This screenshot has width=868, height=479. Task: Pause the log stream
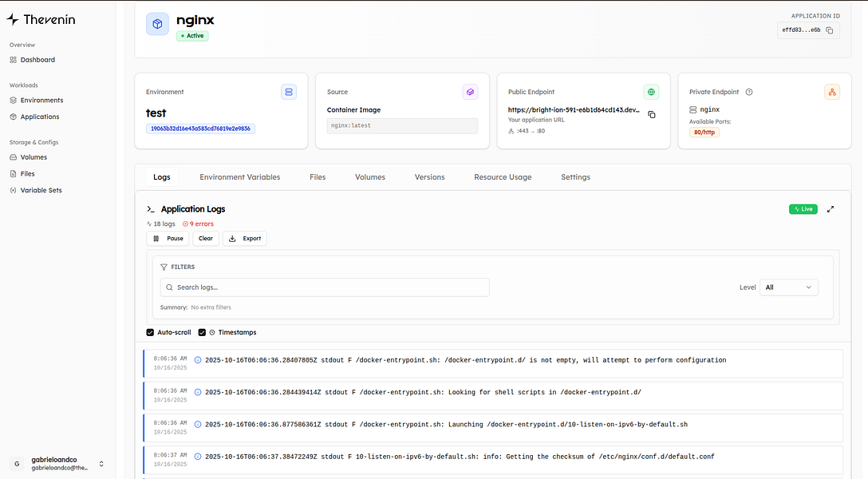tap(168, 239)
